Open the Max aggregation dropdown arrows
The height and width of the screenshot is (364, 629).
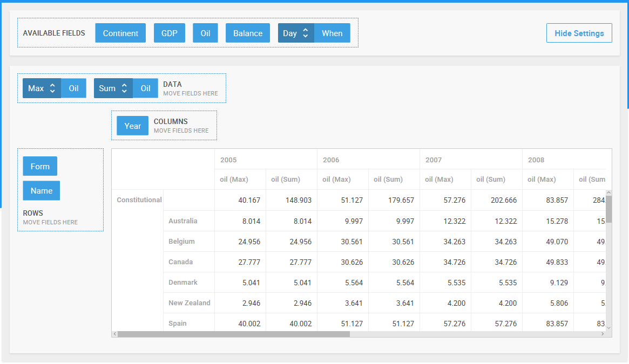point(52,88)
